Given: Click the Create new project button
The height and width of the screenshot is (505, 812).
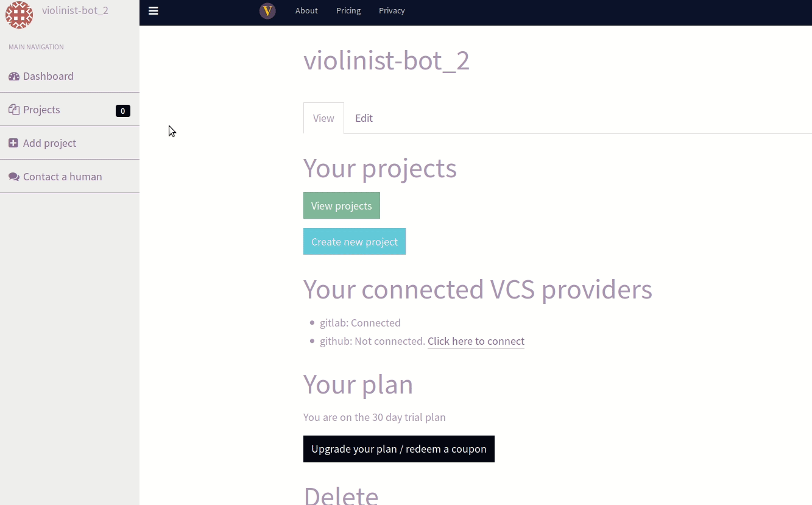Looking at the screenshot, I should (x=354, y=241).
